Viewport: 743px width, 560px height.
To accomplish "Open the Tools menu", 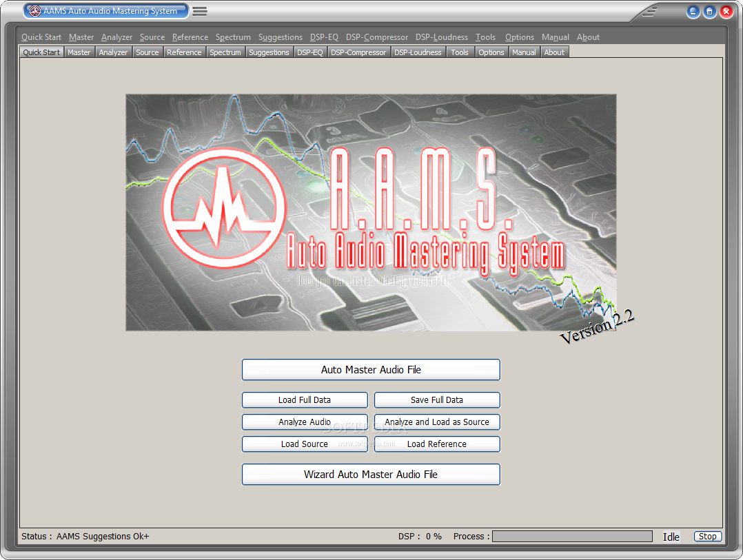I will (485, 37).
